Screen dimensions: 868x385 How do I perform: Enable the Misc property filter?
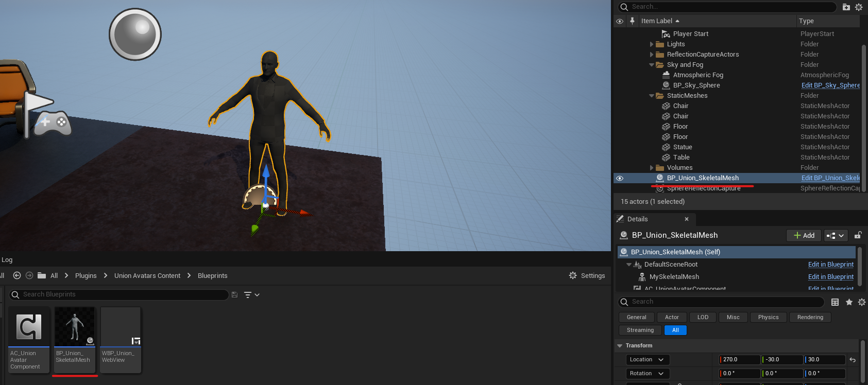[733, 318]
